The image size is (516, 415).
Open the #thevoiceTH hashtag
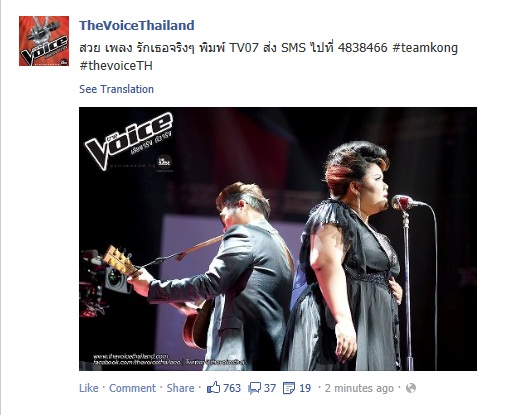(116, 66)
